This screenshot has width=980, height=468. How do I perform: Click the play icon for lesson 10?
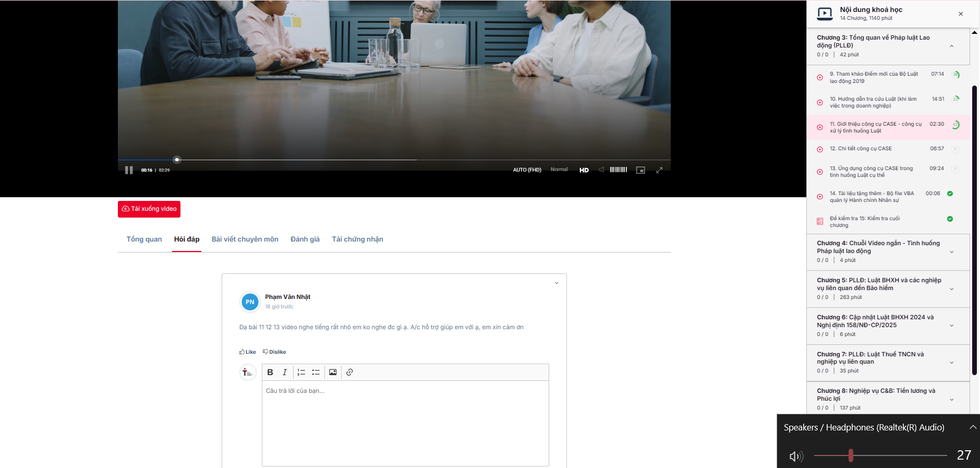pyautogui.click(x=820, y=103)
